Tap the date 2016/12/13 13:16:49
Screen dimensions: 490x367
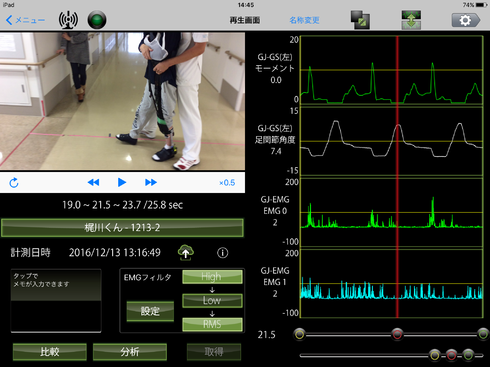coord(115,253)
